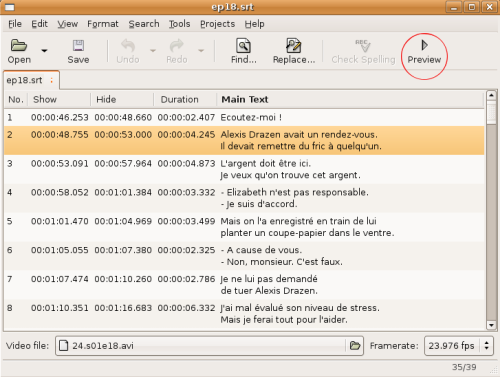The height and width of the screenshot is (377, 500).
Task: Open the View menu
Action: 67,24
